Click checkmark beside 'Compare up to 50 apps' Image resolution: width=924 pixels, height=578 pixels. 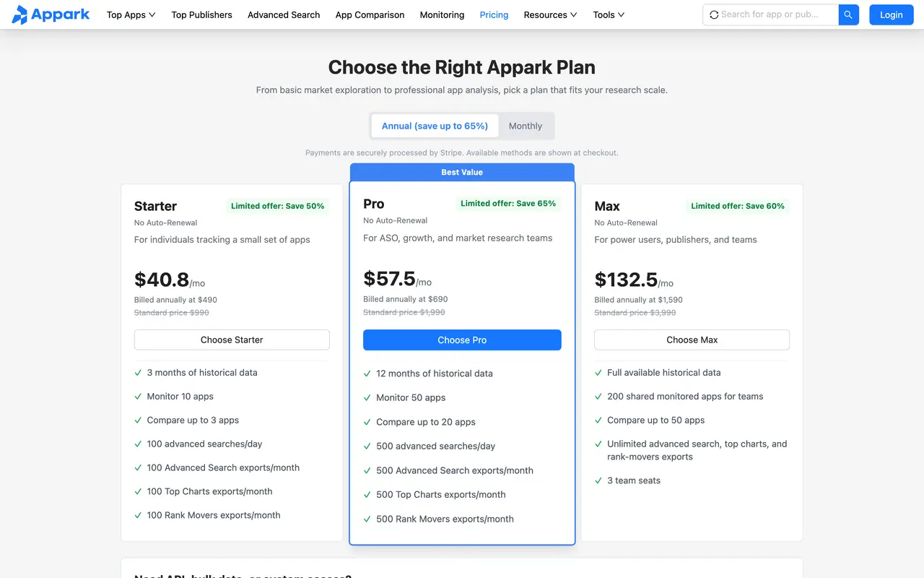[x=598, y=420]
